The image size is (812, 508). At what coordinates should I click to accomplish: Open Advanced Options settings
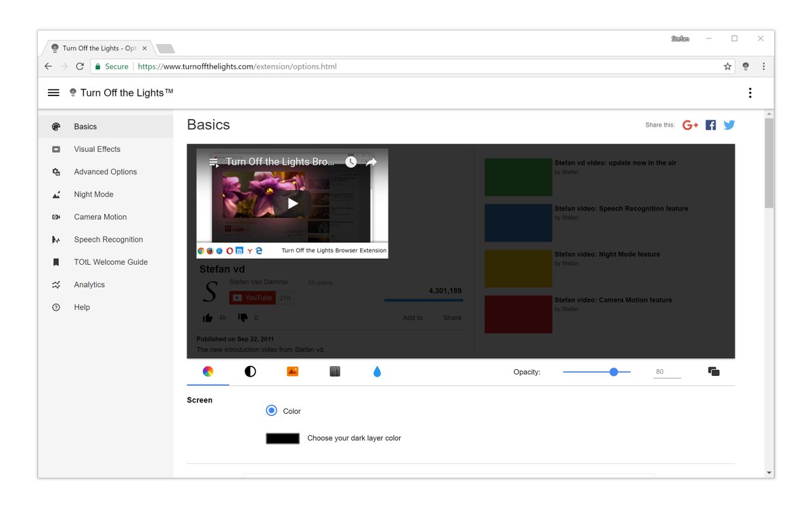click(x=106, y=172)
